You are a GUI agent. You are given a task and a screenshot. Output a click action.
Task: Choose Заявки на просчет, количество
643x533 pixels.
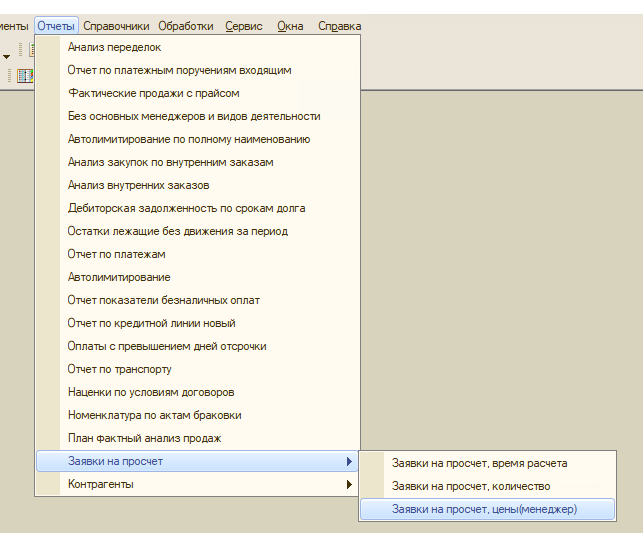[488, 486]
